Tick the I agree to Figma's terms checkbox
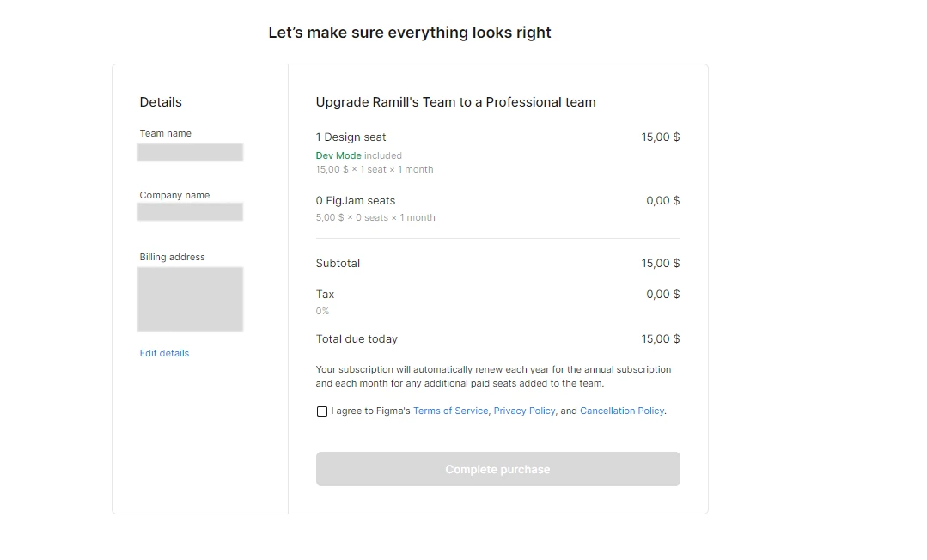The image size is (927, 560). click(321, 411)
